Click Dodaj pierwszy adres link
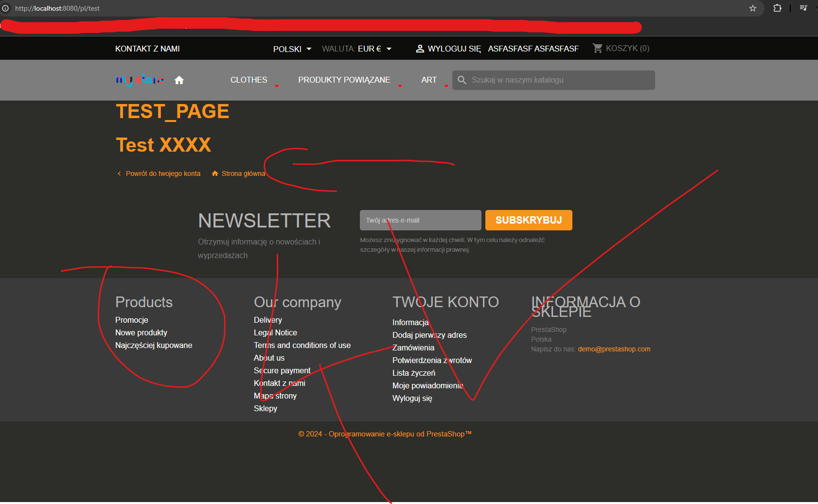Viewport: 818px width, 504px height. (x=429, y=335)
